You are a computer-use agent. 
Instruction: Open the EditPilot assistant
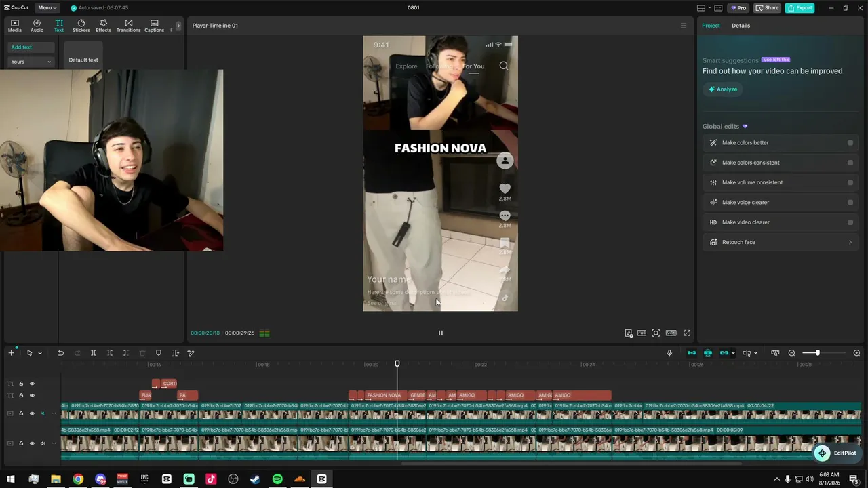coord(838,453)
